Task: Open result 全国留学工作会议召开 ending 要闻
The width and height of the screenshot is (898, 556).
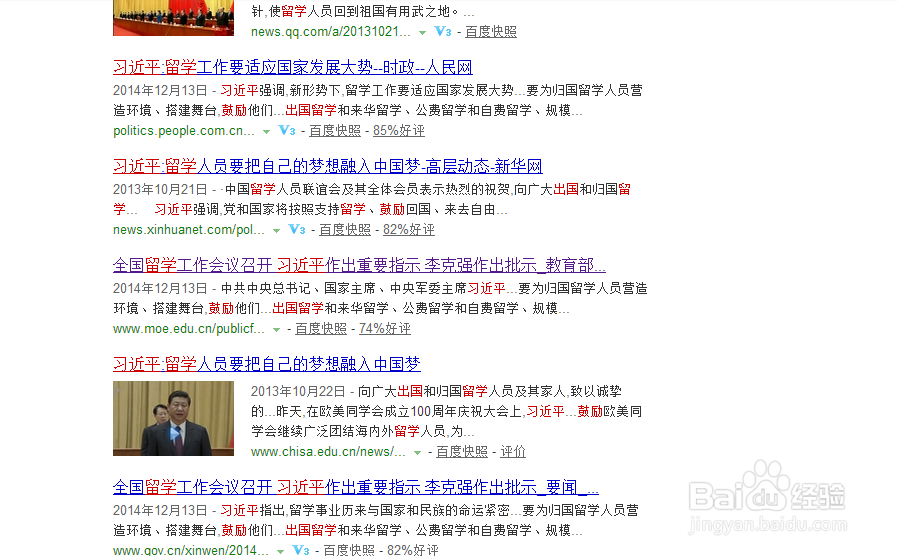Action: click(356, 488)
